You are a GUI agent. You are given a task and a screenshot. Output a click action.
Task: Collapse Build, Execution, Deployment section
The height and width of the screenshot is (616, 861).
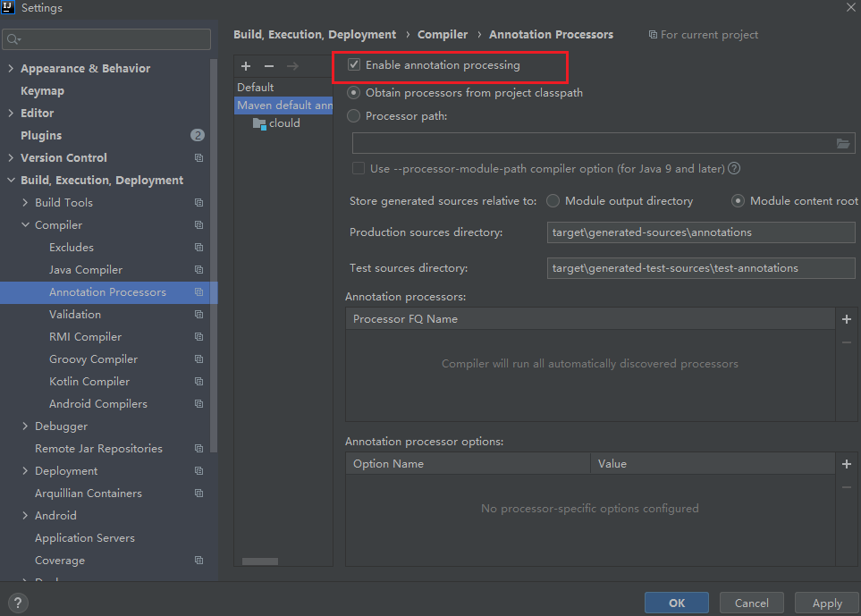(x=11, y=180)
